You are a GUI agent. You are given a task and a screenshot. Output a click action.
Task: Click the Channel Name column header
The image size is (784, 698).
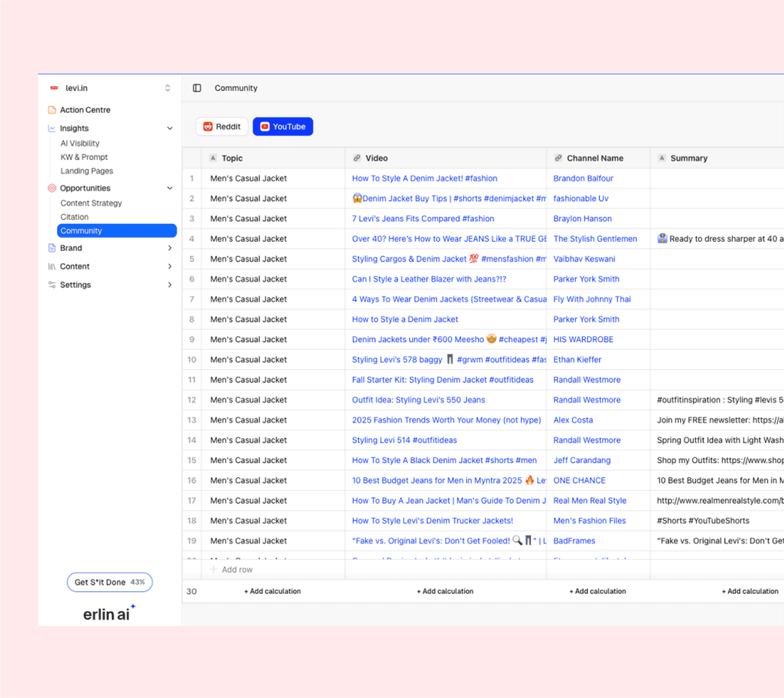click(598, 158)
